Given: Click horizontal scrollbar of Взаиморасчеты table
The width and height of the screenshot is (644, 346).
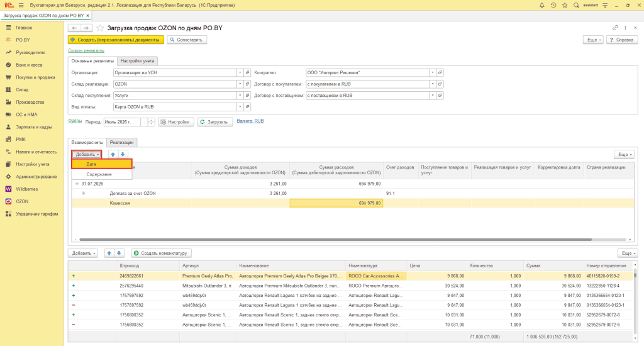Looking at the screenshot, I should [x=336, y=240].
